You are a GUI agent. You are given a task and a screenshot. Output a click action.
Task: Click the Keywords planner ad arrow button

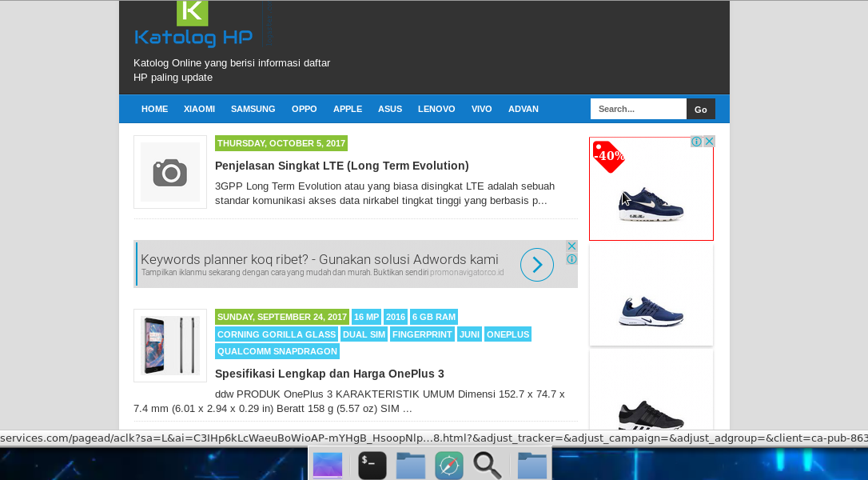[537, 265]
